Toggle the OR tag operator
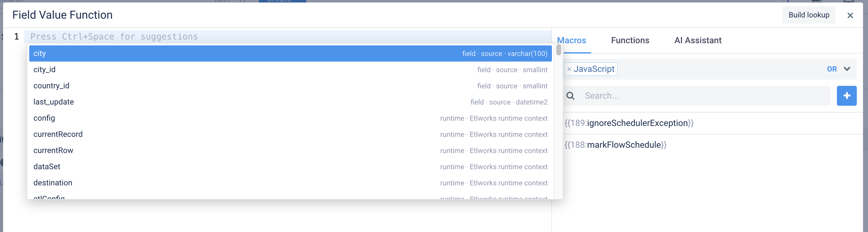Image resolution: width=868 pixels, height=232 pixels. (832, 69)
